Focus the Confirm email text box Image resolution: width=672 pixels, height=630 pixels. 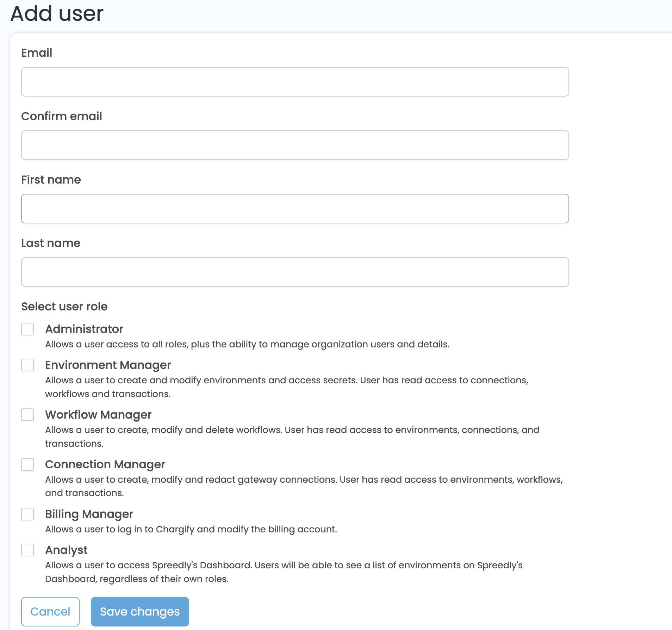(295, 145)
